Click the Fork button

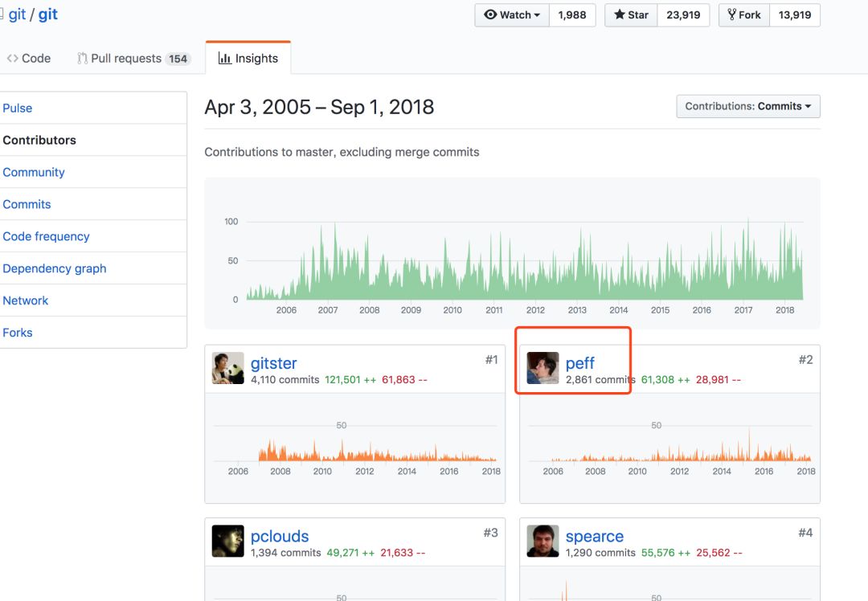point(744,15)
